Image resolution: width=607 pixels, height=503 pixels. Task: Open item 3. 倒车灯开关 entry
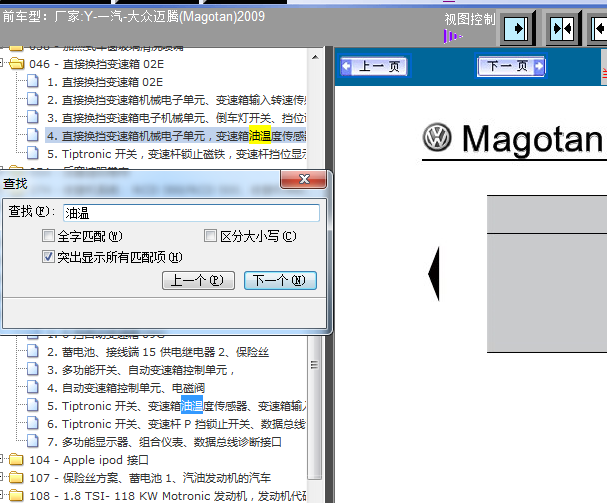[177, 118]
